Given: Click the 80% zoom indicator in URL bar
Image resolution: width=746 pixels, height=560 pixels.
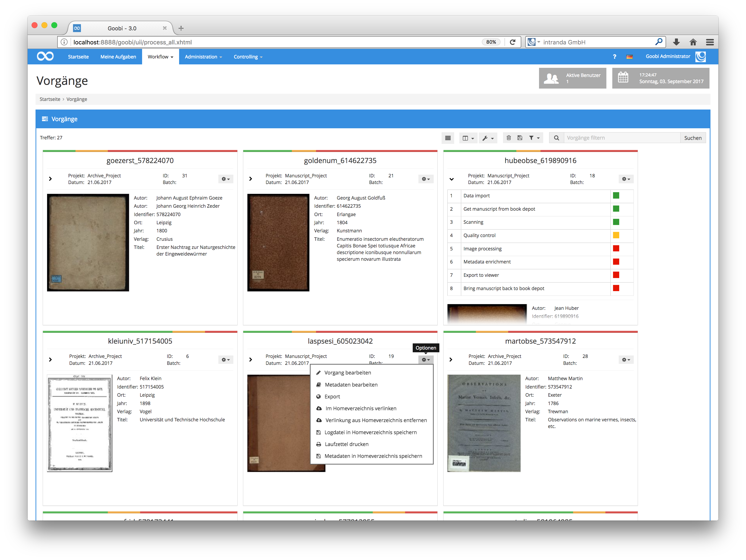Looking at the screenshot, I should pyautogui.click(x=491, y=42).
